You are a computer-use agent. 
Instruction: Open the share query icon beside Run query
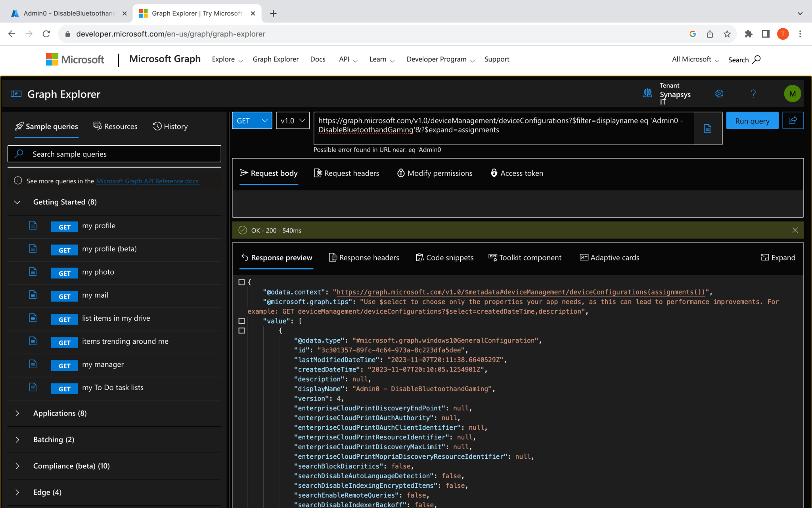[x=793, y=121]
